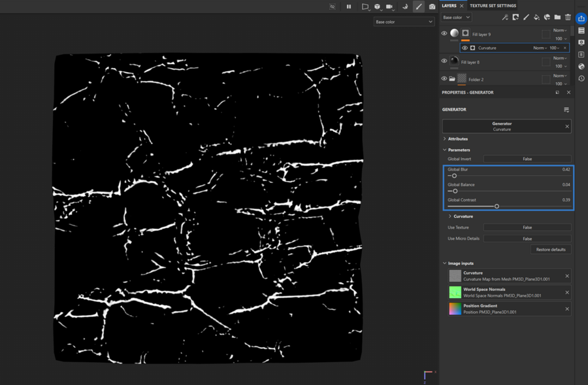Viewport: 588px width, 385px height.
Task: Toggle visibility of Fill layer 8
Action: (x=444, y=61)
